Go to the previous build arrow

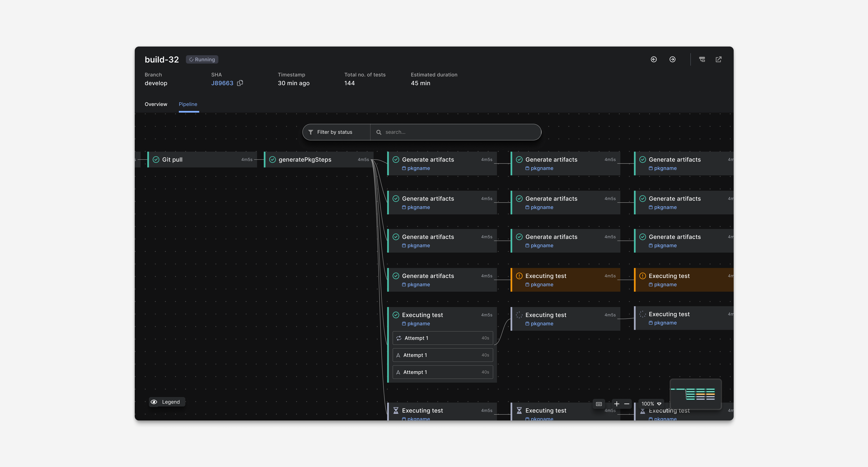pyautogui.click(x=654, y=59)
